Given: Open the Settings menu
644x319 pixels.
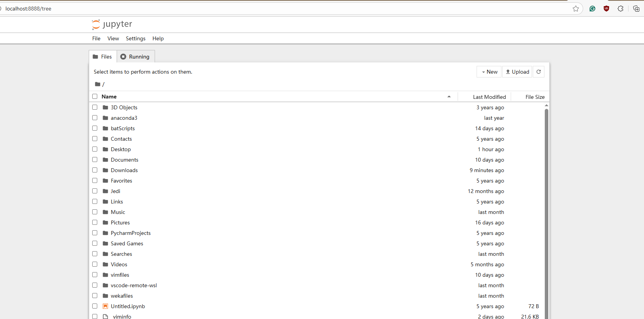Looking at the screenshot, I should [x=136, y=38].
